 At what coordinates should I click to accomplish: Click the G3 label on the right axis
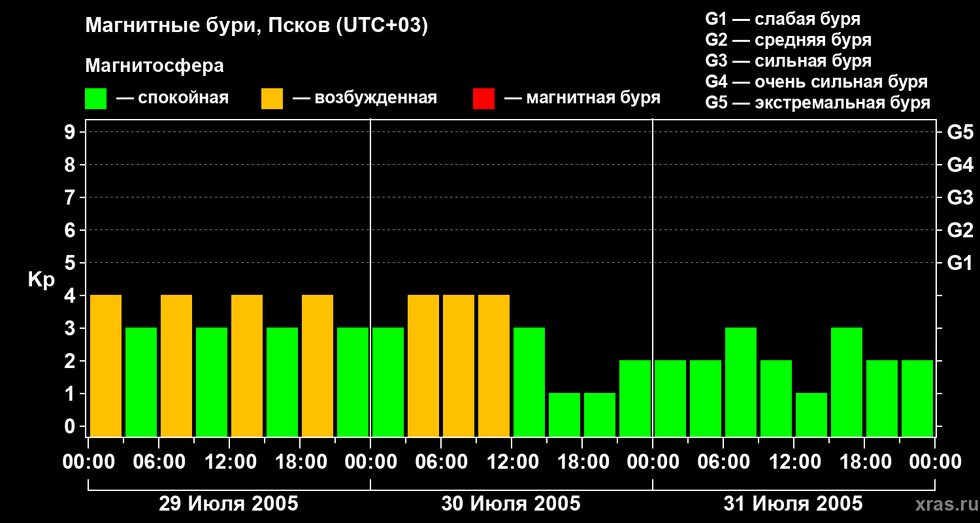960,198
